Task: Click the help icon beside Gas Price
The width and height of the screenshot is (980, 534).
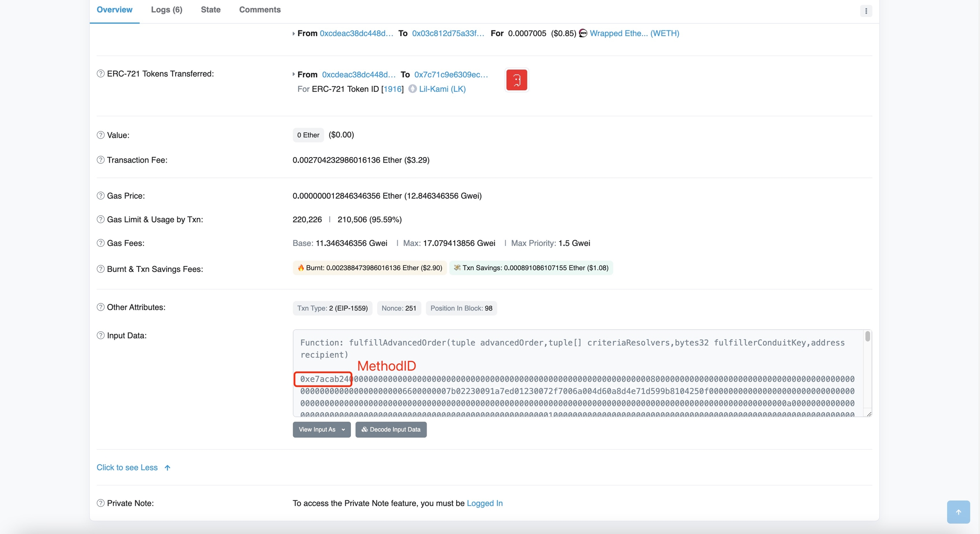Action: click(x=100, y=196)
